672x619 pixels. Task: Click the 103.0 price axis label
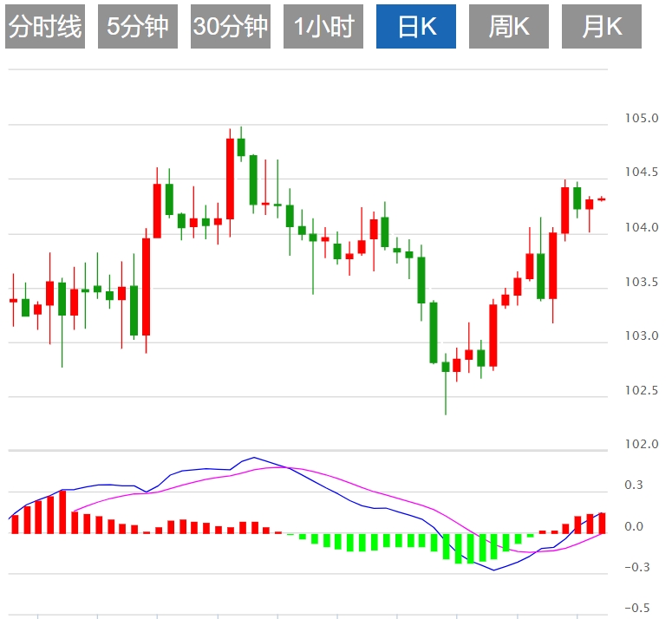[641, 336]
